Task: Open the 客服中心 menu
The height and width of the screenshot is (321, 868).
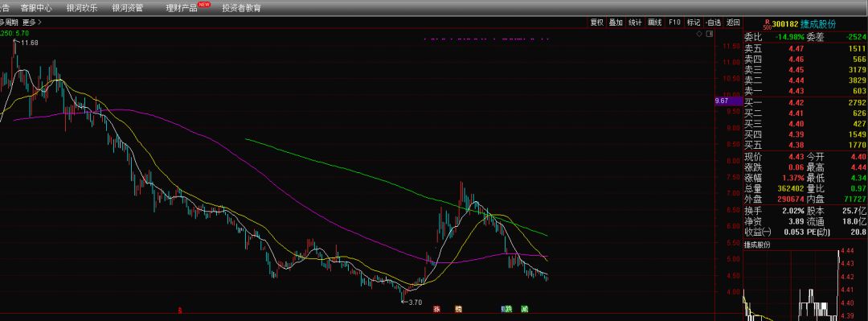Action: click(x=36, y=8)
